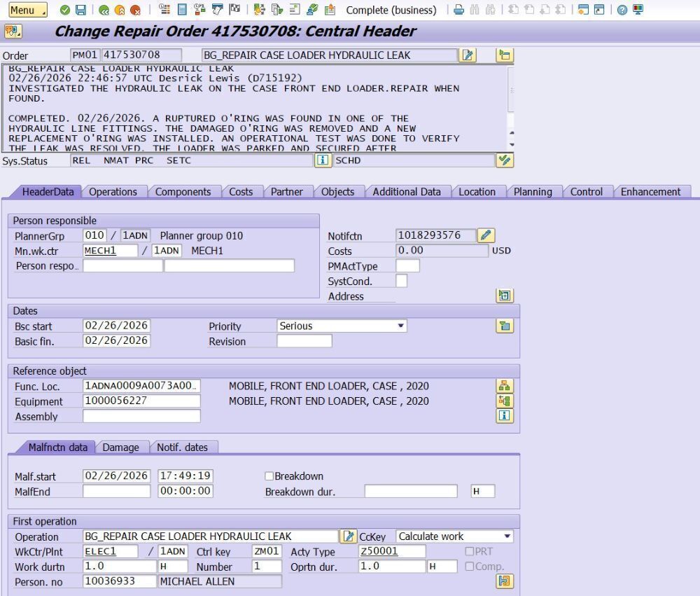Click the green checkmark Enter icon
This screenshot has width=700, height=596.
pyautogui.click(x=64, y=10)
